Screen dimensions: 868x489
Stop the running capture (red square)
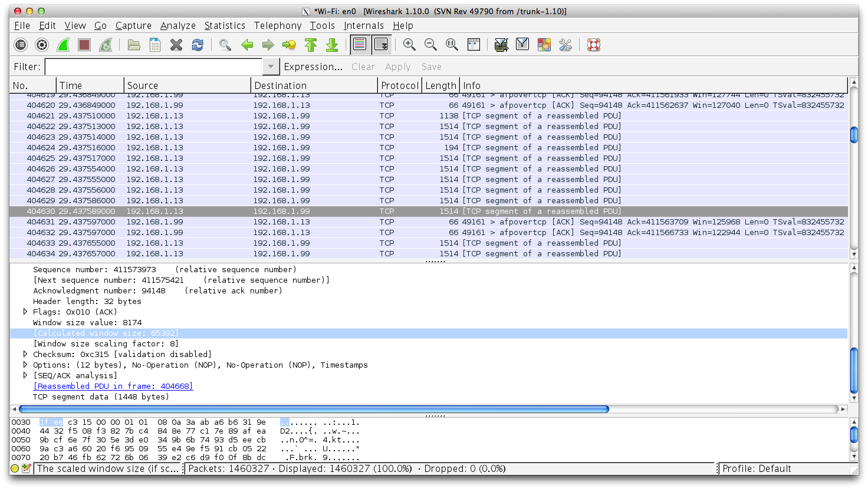84,45
